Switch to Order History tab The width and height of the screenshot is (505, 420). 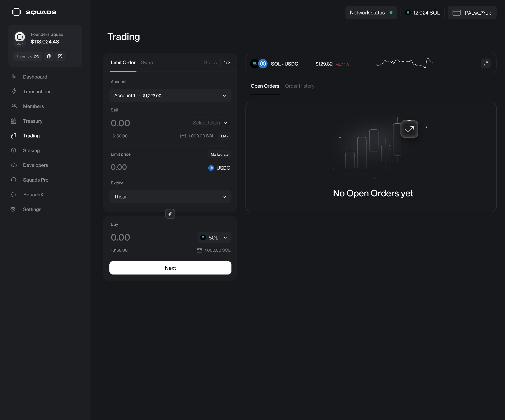click(299, 86)
